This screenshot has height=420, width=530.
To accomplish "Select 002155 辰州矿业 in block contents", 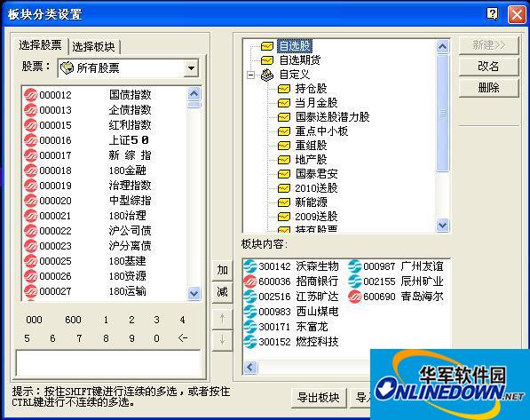I will [x=403, y=281].
